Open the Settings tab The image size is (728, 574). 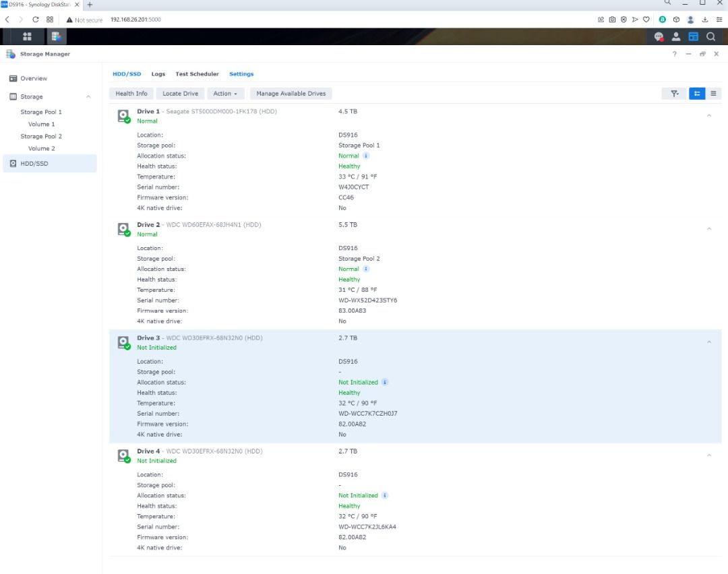(241, 74)
